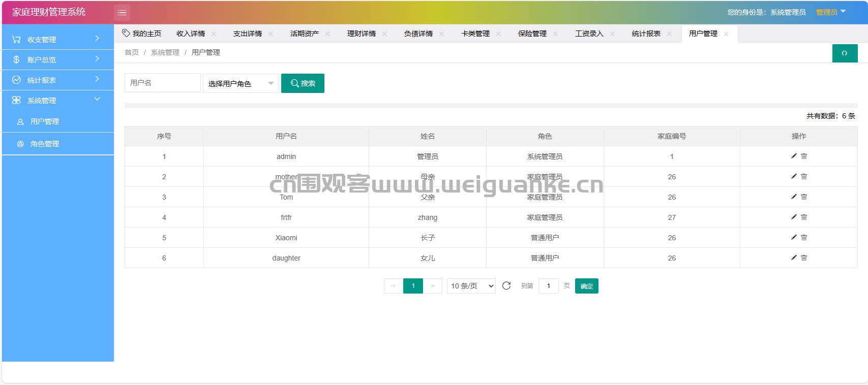Click the previous page arrow
Image resolution: width=868 pixels, height=385 pixels.
pos(394,286)
